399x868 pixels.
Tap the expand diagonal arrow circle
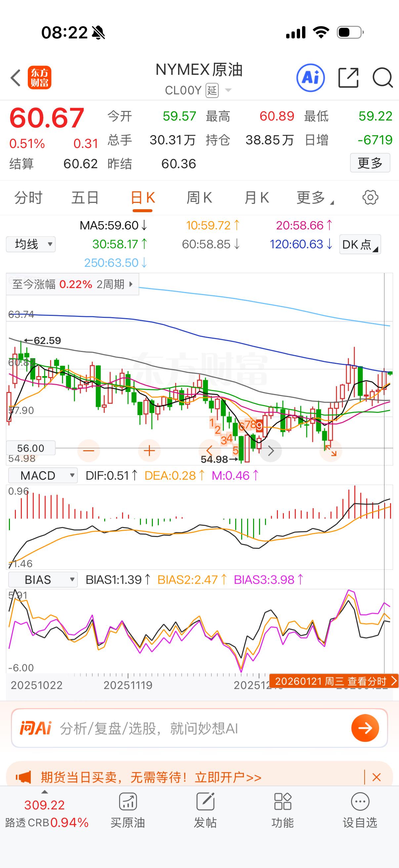point(331,451)
